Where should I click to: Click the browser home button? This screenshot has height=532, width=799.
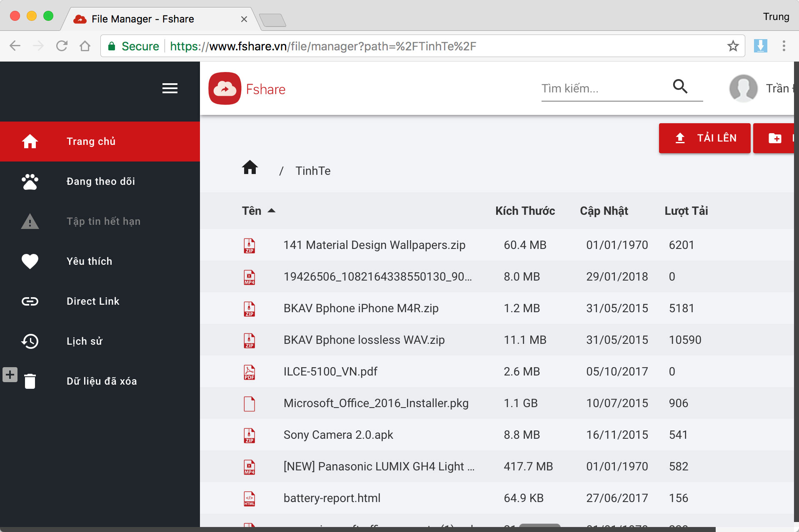coord(85,46)
